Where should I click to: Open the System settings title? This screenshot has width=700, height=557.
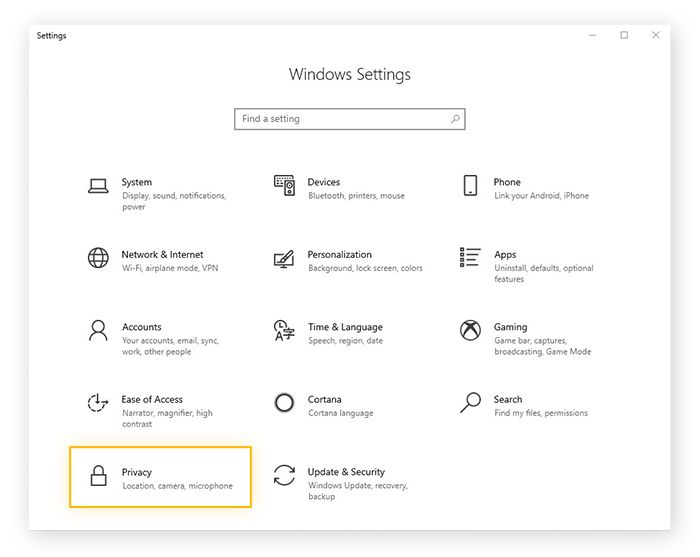pos(137,182)
